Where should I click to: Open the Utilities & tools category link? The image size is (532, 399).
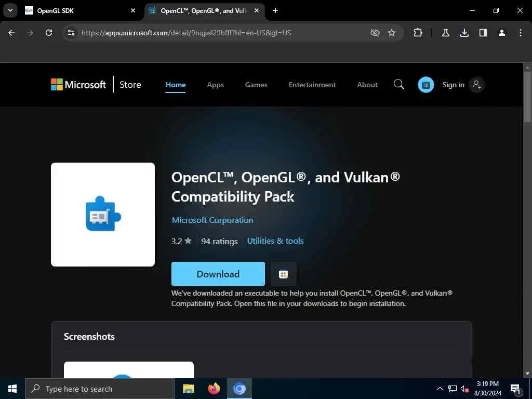275,241
